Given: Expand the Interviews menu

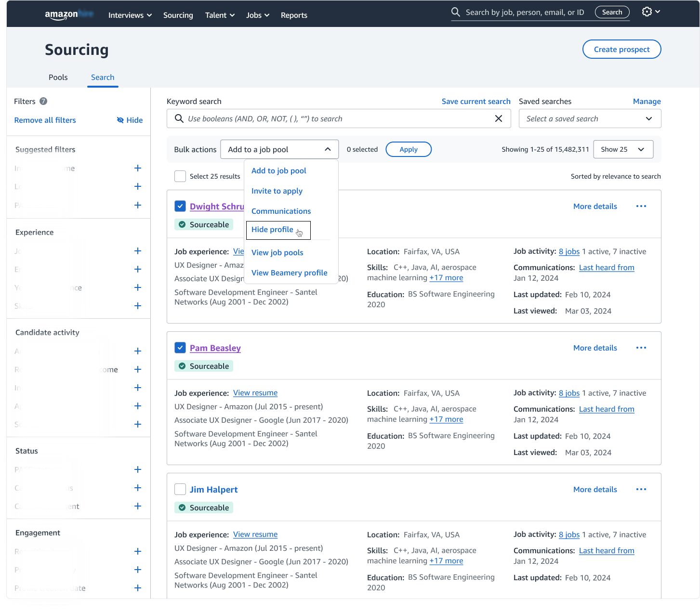Looking at the screenshot, I should (x=130, y=15).
